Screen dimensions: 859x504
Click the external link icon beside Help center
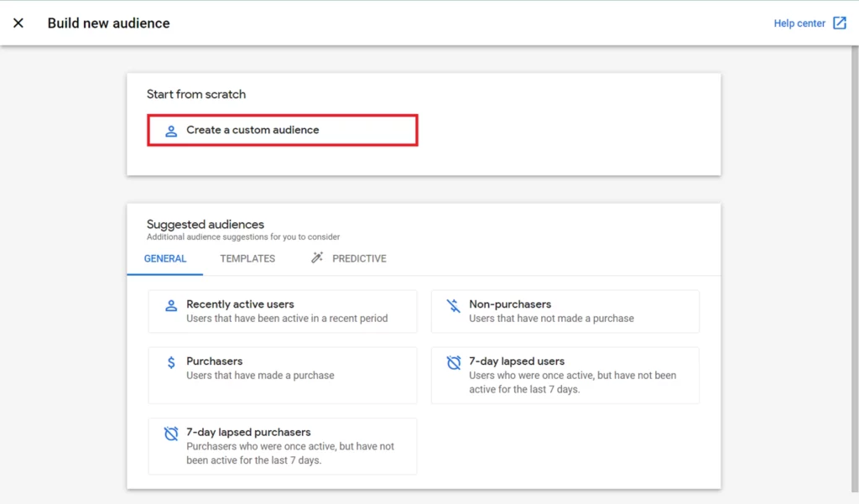pos(840,23)
